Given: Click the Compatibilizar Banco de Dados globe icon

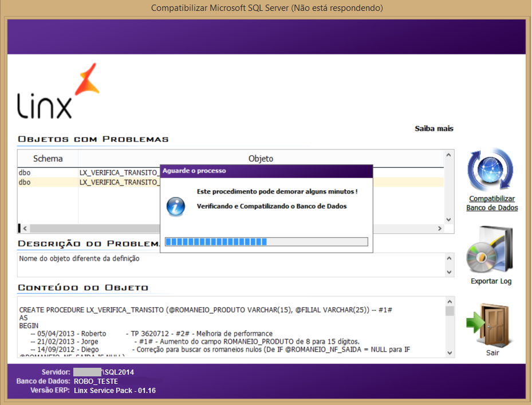Looking at the screenshot, I should click(491, 170).
